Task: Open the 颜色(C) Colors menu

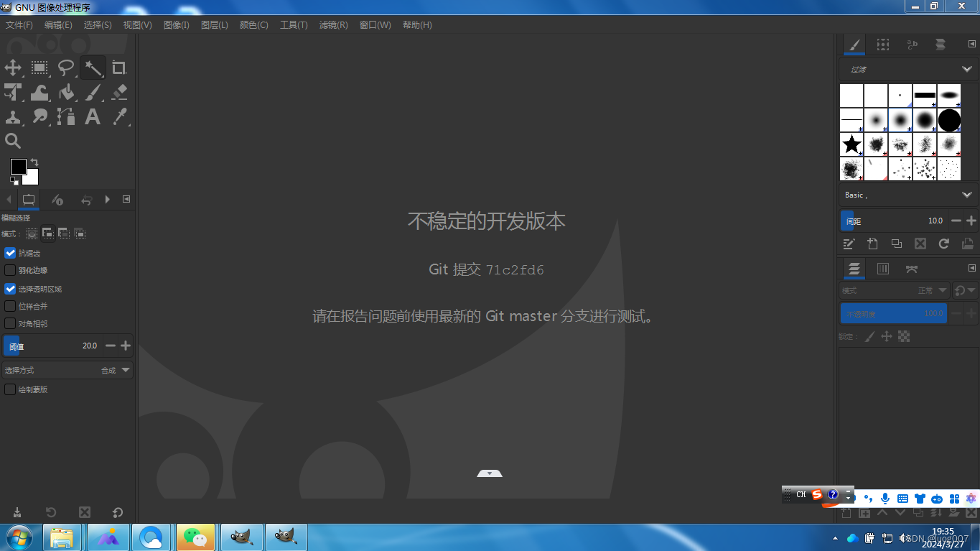Action: [x=253, y=24]
